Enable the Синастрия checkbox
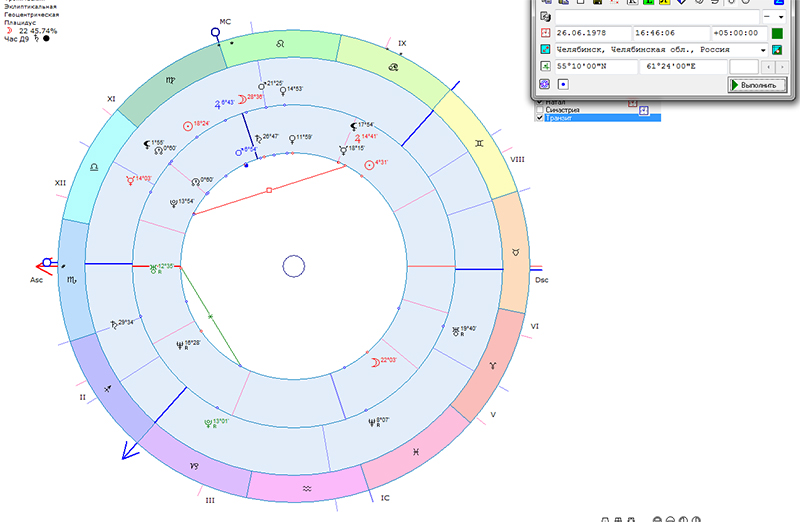This screenshot has width=800, height=522. 541,110
